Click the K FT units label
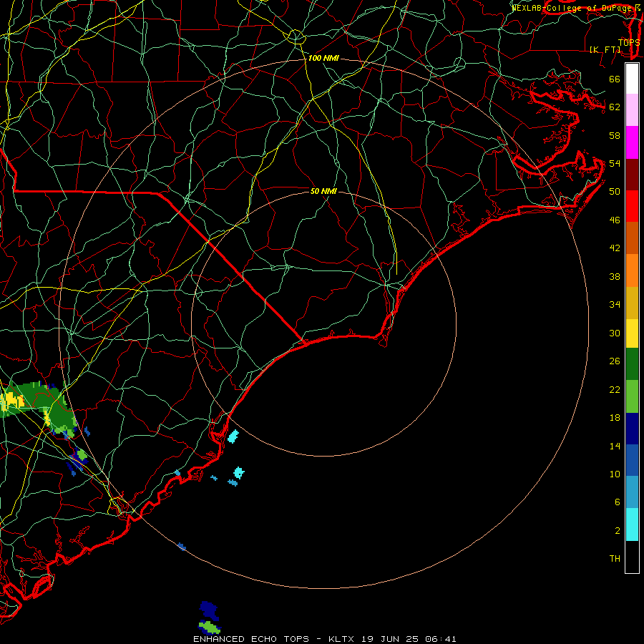The image size is (644, 644). click(x=605, y=49)
